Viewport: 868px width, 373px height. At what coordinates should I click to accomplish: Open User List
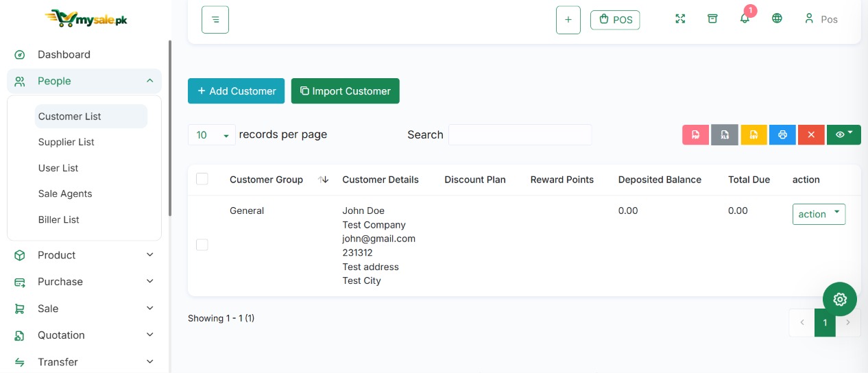[x=58, y=168]
